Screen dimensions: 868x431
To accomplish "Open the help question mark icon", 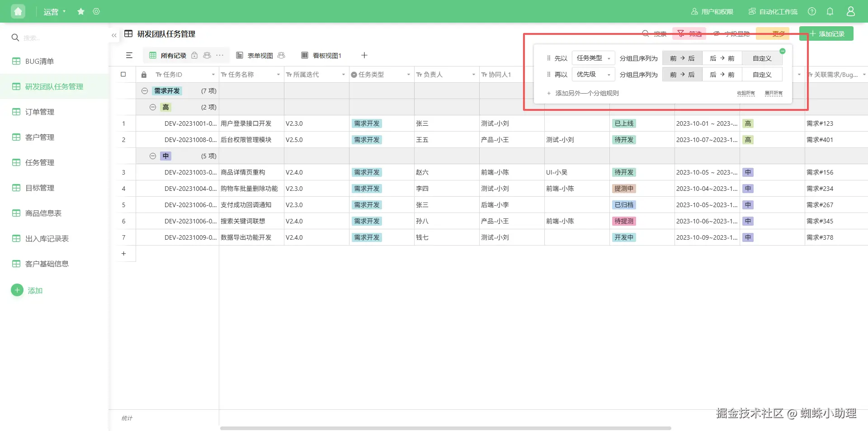I will 812,11.
